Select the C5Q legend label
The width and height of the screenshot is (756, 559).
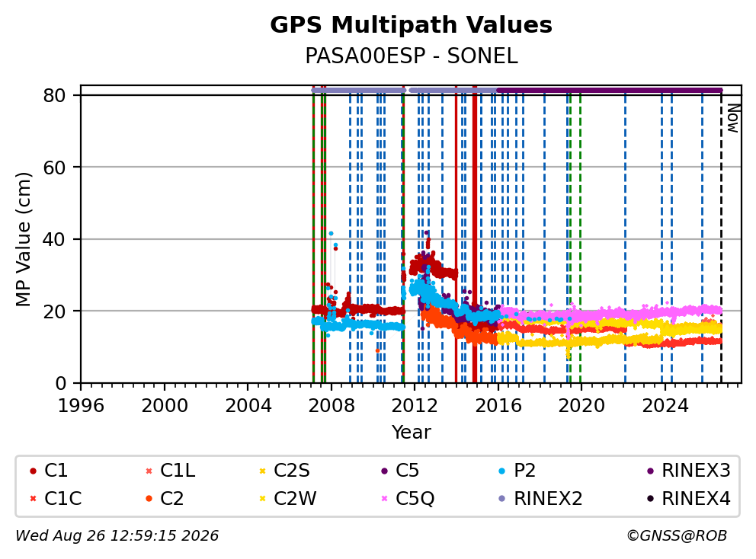[415, 499]
